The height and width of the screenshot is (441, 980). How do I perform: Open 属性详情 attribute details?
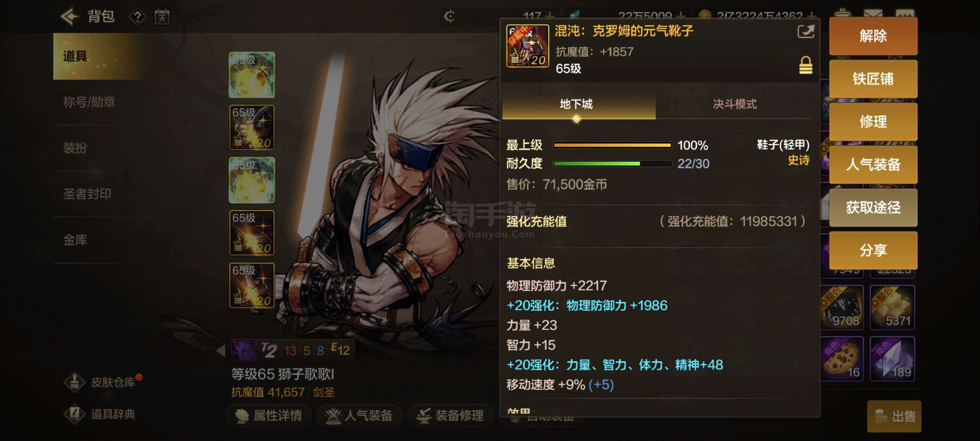(269, 415)
